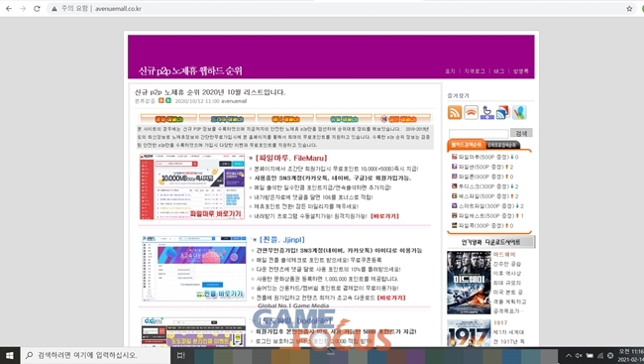The width and height of the screenshot is (644, 364).
Task: Click the 인기영화 다운로드사이트 banner
Action: tap(490, 242)
